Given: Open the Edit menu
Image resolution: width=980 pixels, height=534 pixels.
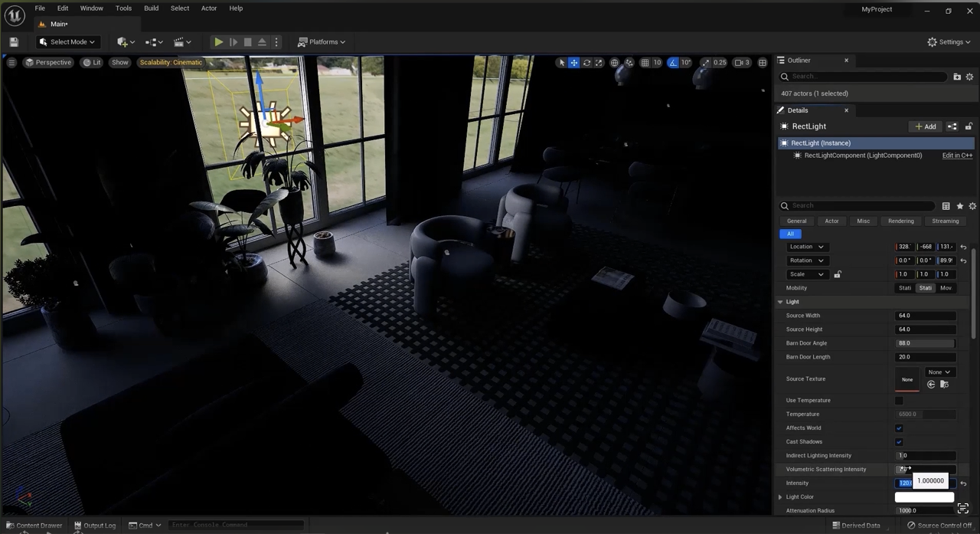Looking at the screenshot, I should [x=63, y=8].
